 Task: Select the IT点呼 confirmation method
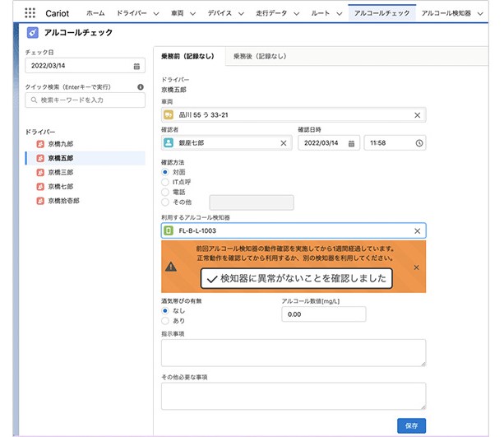[165, 182]
